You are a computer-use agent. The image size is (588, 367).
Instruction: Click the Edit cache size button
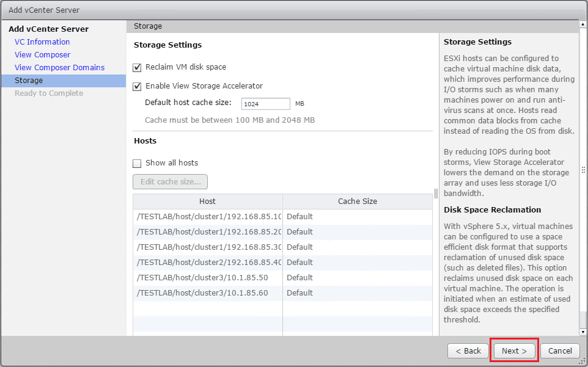click(171, 182)
